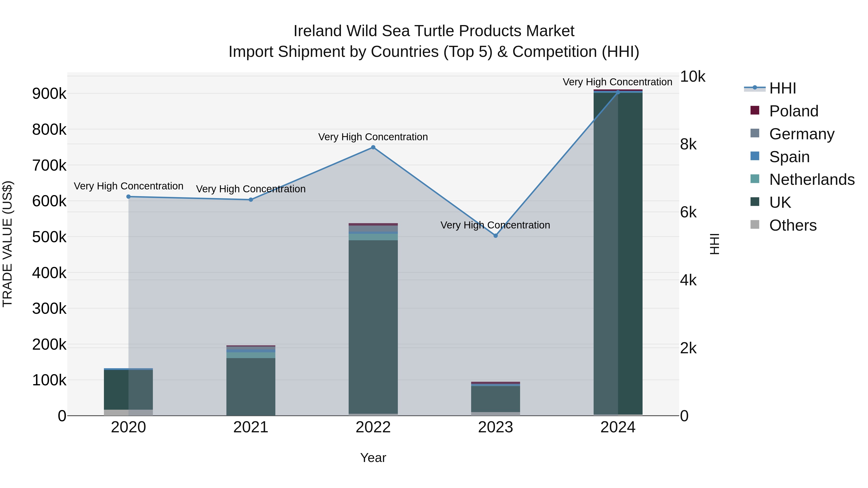Screen dimensions: 868x488
Task: Click the vertical HHI axis title
Action: pos(714,244)
